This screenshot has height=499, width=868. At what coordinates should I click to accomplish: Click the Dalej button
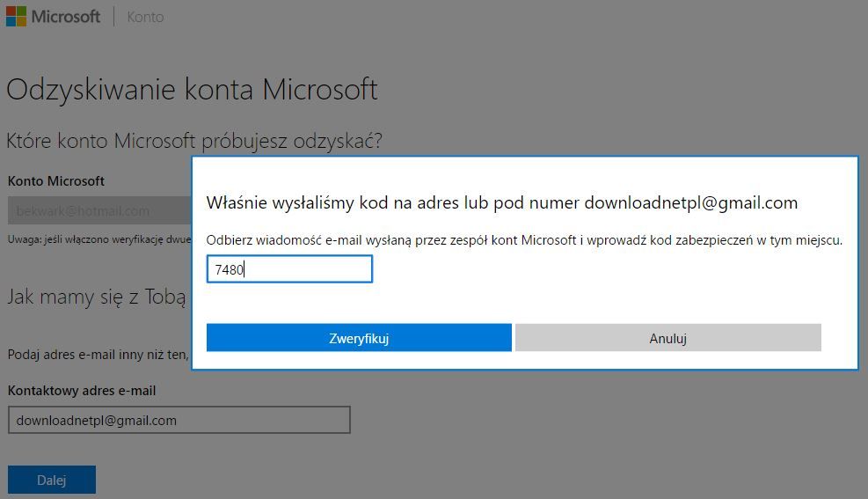click(52, 480)
